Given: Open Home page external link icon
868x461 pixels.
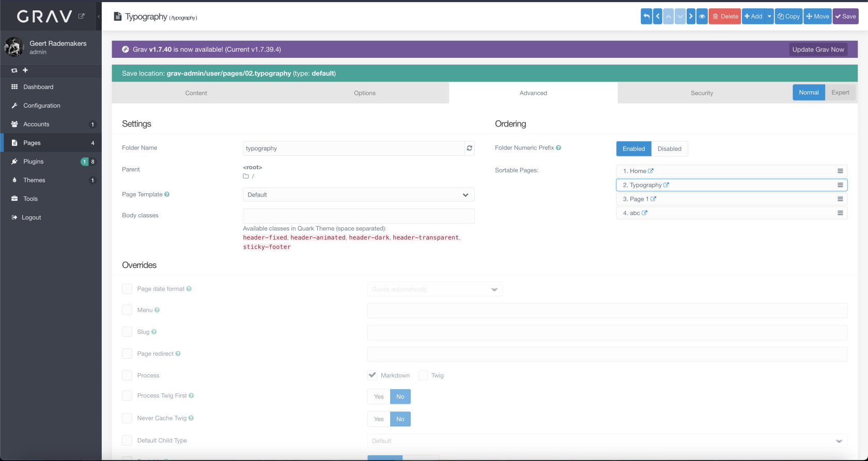Looking at the screenshot, I should point(651,171).
